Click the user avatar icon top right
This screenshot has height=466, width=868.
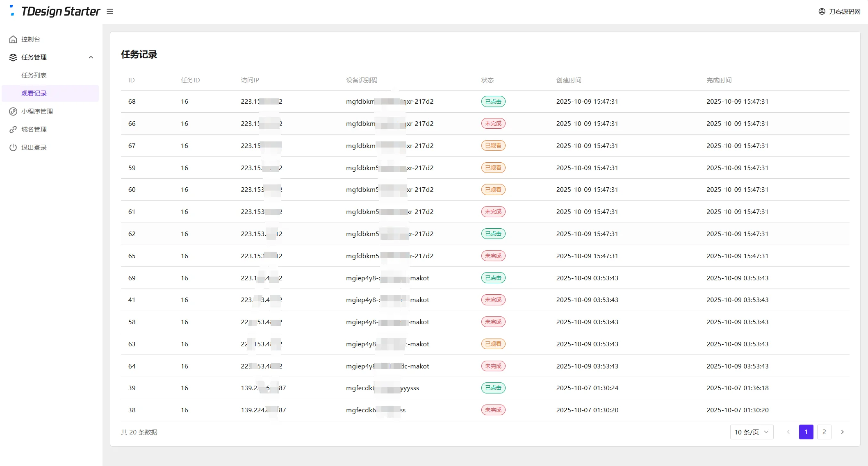click(x=822, y=11)
